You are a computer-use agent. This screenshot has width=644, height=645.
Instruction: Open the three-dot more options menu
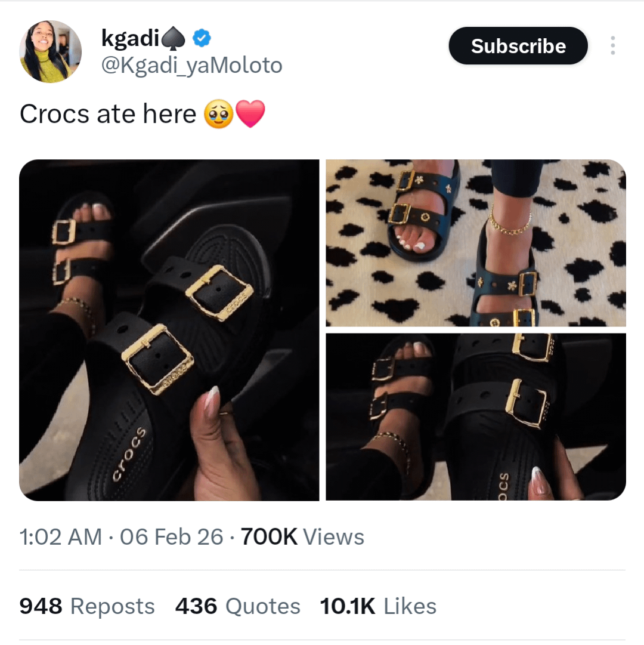click(x=612, y=46)
